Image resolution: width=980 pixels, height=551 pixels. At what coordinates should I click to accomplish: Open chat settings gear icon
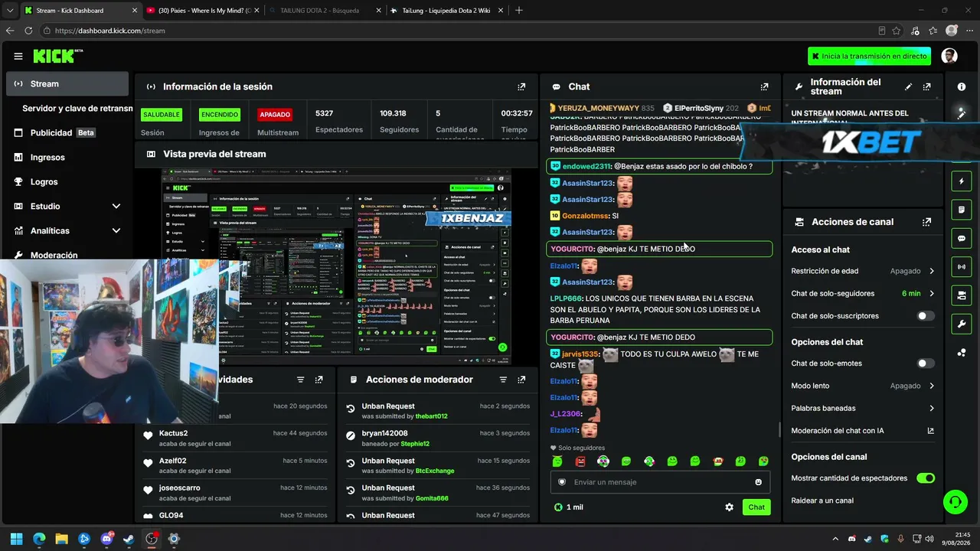pos(729,507)
